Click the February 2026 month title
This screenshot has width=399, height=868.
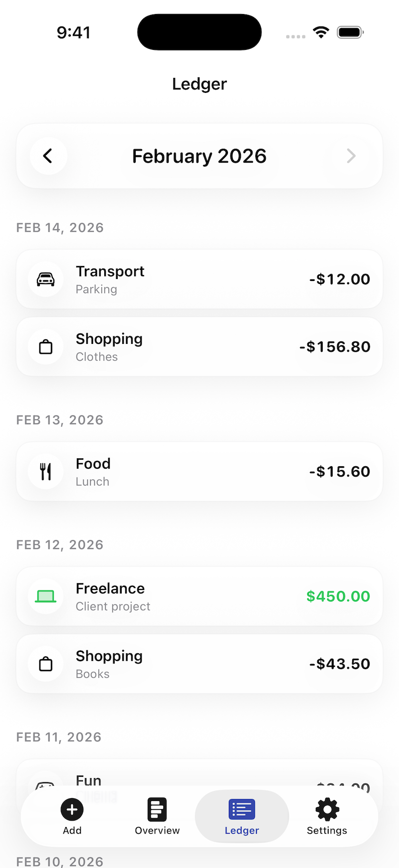pos(199,156)
